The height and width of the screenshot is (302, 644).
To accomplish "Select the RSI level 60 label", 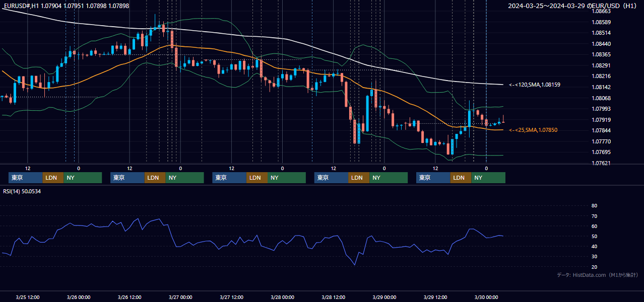I will 594,226.
